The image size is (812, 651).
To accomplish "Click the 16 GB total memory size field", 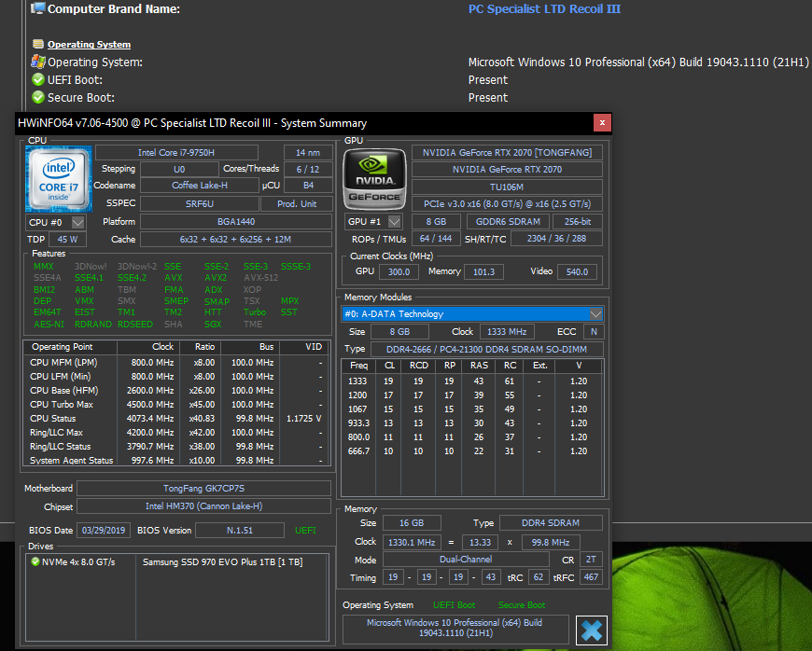I will pyautogui.click(x=412, y=523).
